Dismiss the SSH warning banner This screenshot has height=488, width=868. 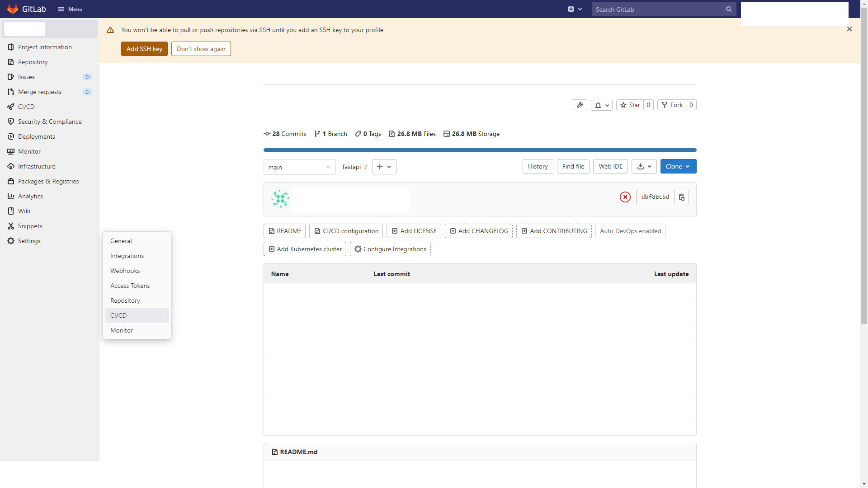[x=849, y=29]
